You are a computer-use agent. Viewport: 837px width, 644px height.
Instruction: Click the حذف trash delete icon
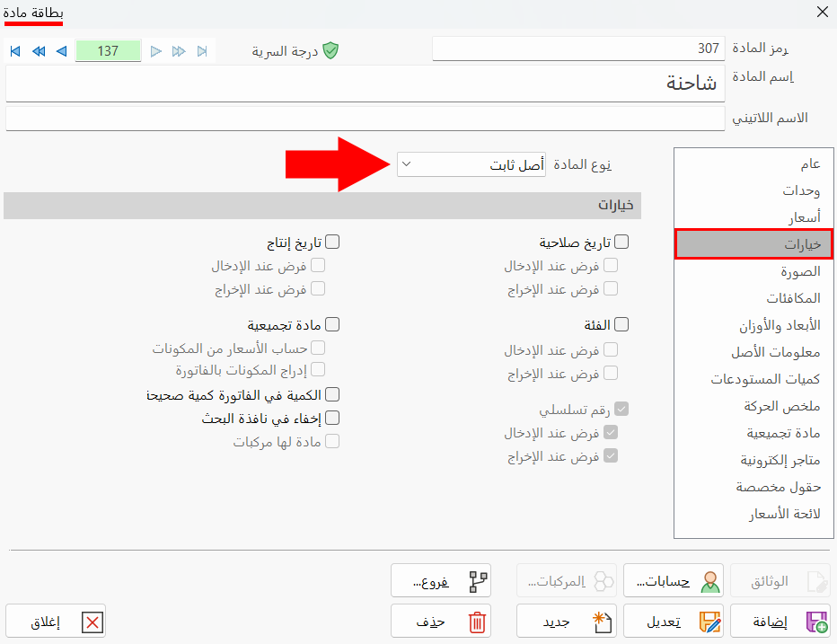[479, 621]
